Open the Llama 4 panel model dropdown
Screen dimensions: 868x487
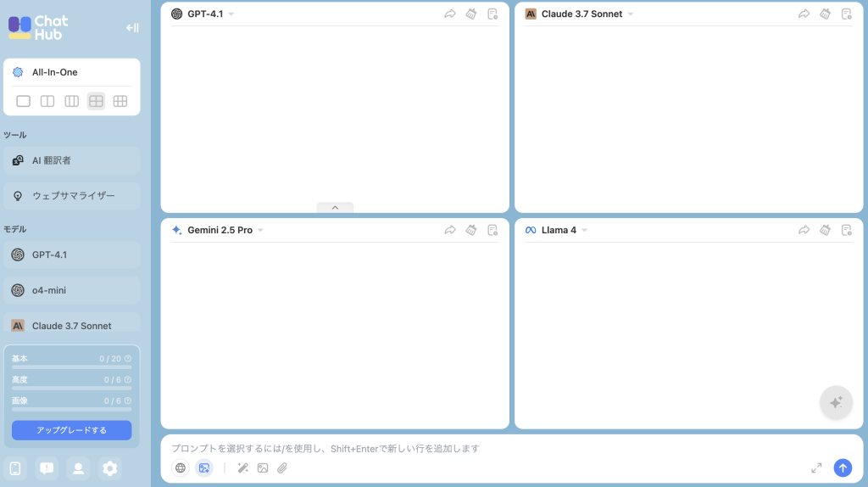click(585, 231)
